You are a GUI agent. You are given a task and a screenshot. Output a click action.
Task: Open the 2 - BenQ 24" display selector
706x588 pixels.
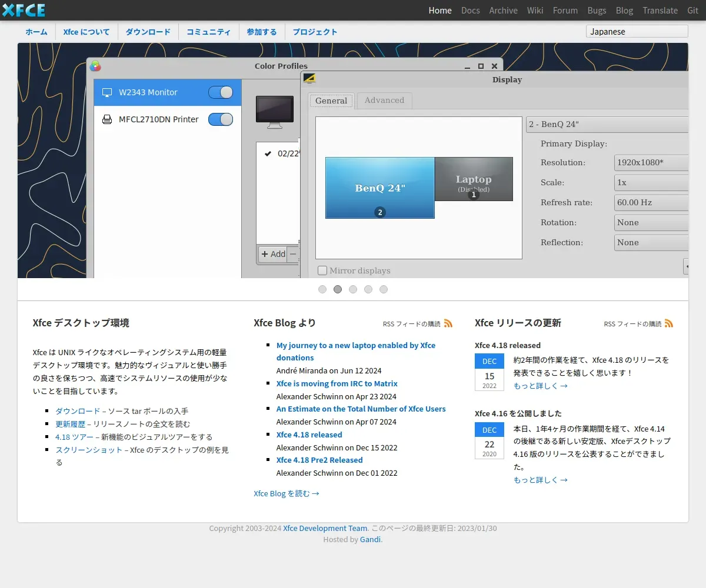tap(607, 125)
